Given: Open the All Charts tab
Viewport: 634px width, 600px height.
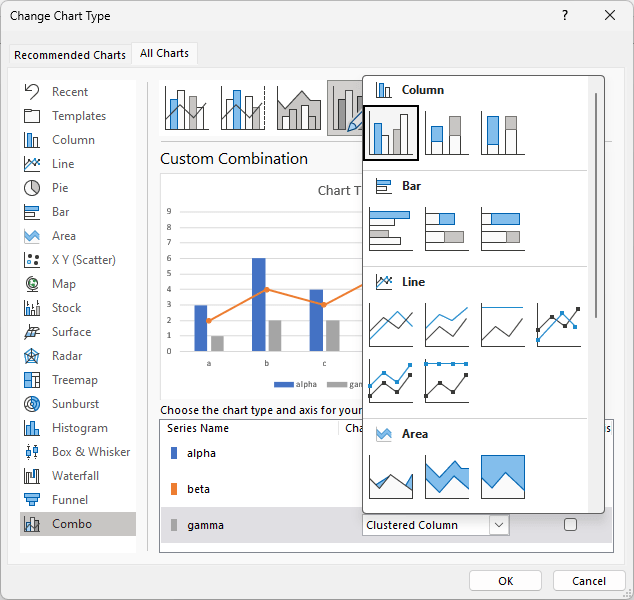Looking at the screenshot, I should click(164, 53).
